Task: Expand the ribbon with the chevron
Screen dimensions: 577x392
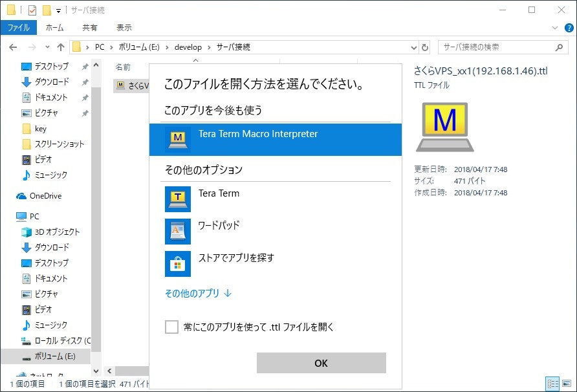Action: click(555, 28)
